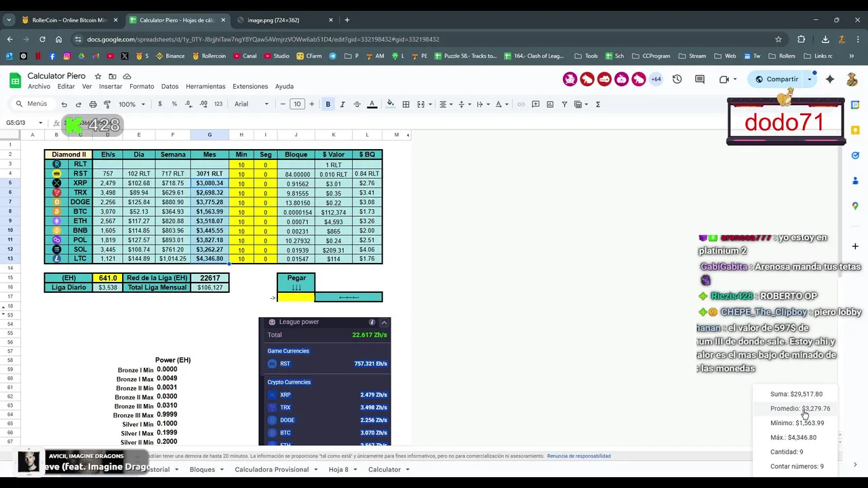Open the Compartir share options arrow

pyautogui.click(x=809, y=79)
